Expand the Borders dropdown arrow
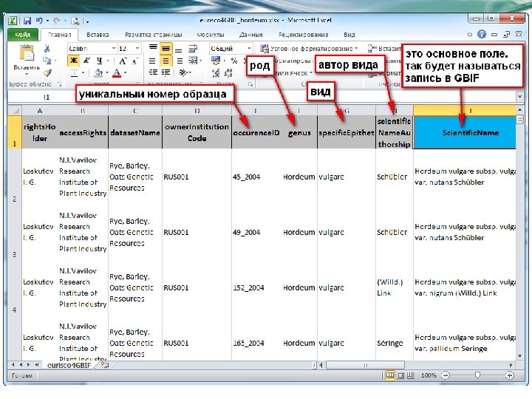532x399 pixels. click(x=83, y=72)
